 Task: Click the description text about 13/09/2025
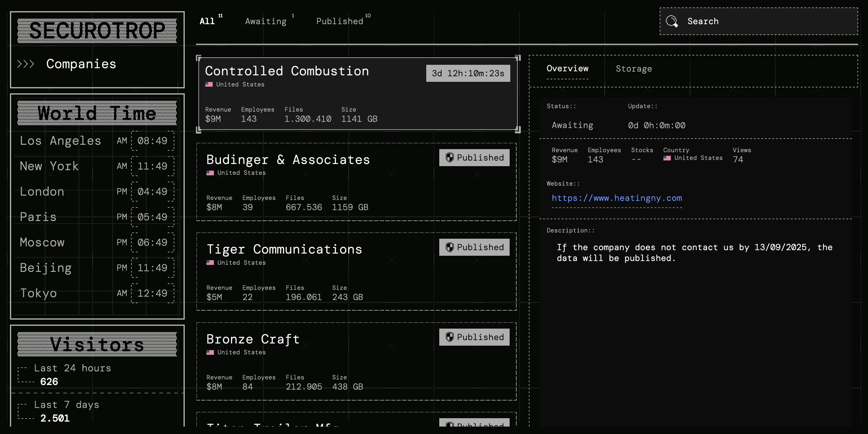(694, 253)
